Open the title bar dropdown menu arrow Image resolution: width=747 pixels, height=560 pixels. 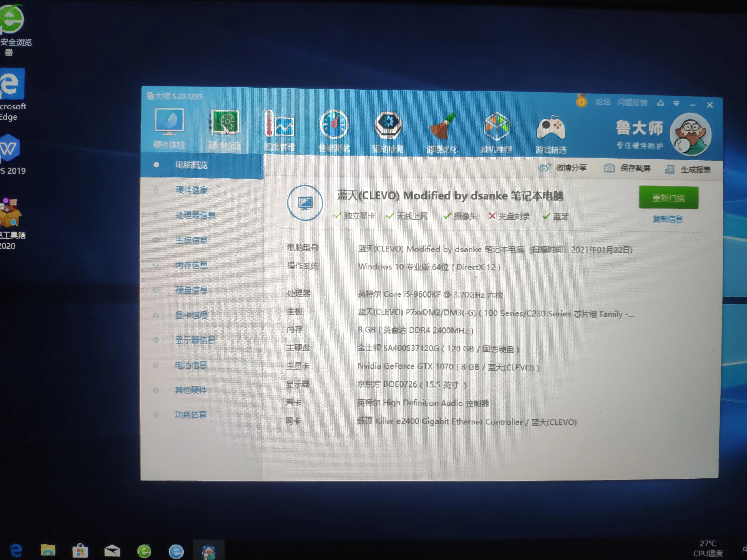[x=676, y=104]
